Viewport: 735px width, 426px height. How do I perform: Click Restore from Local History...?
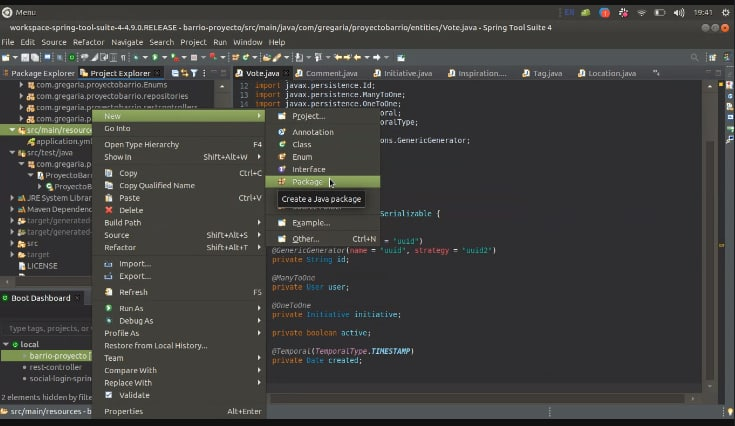click(178, 345)
